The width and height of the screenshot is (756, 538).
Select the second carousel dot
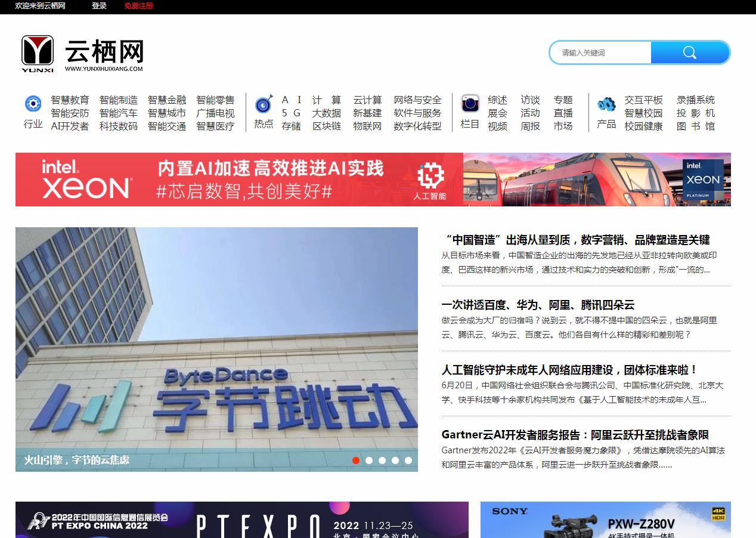pos(369,460)
